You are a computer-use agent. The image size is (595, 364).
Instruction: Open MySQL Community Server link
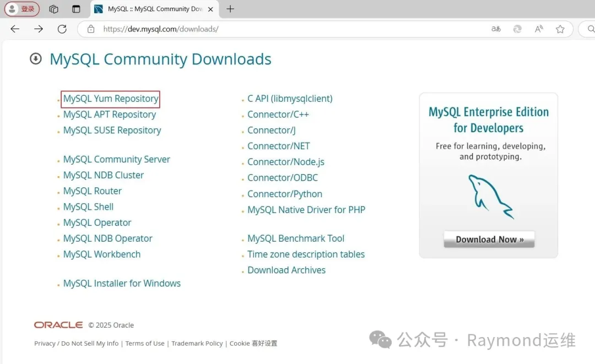pos(116,159)
